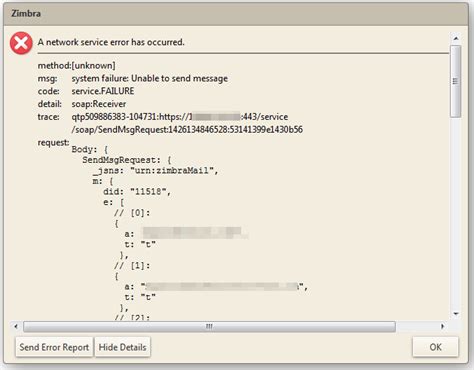Click the horizontal scrollbar right arrow
The image size is (474, 370).
[x=443, y=326]
